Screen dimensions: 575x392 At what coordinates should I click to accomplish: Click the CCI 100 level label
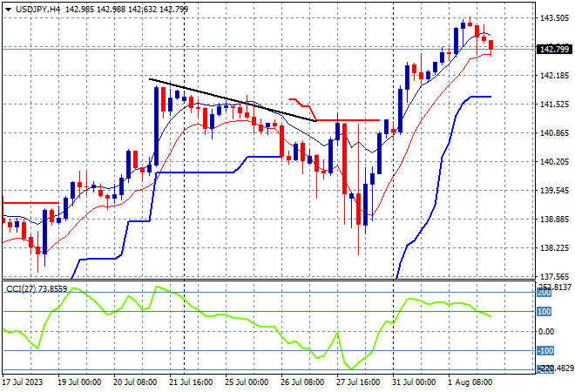[x=544, y=312]
